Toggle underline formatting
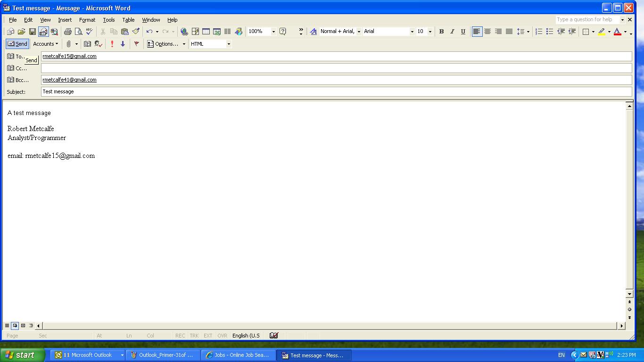 click(x=463, y=32)
